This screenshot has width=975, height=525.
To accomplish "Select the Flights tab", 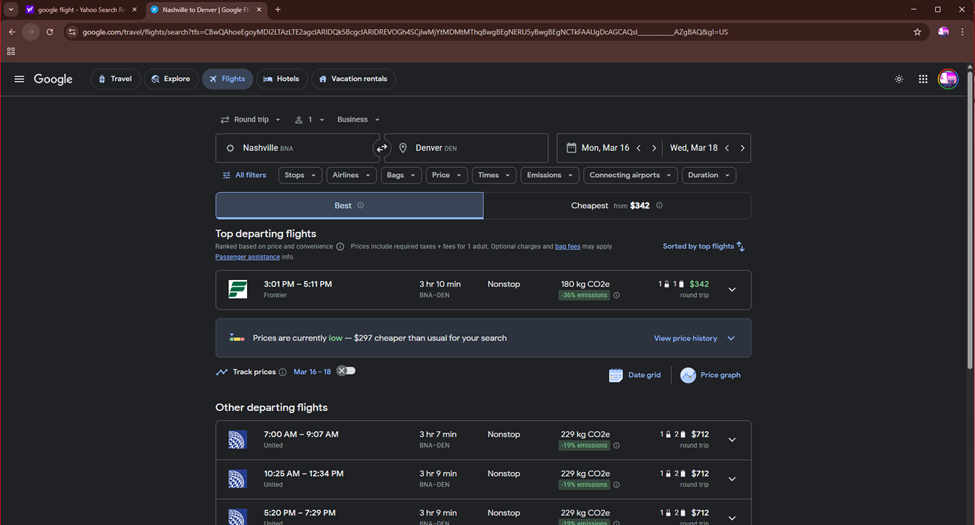I will tap(227, 79).
